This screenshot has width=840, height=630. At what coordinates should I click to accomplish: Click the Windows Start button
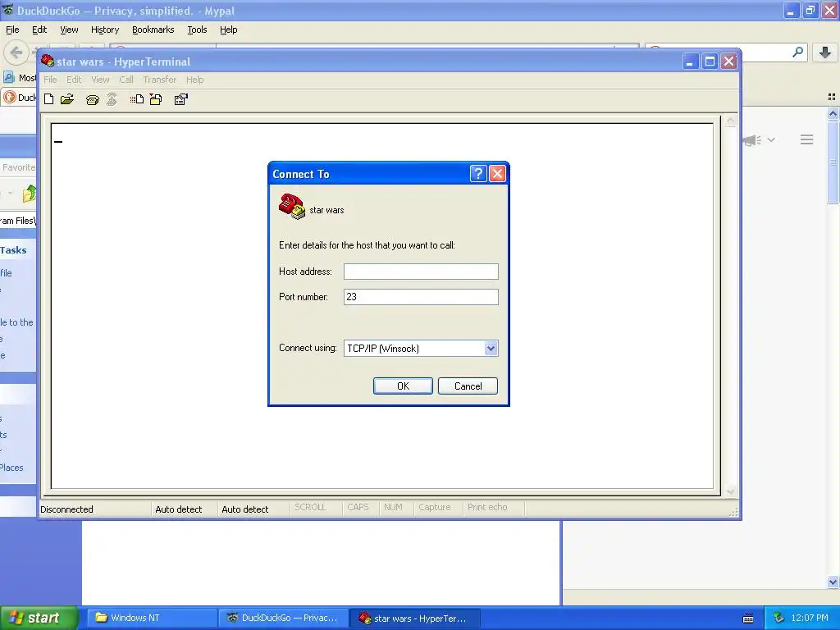pos(39,618)
